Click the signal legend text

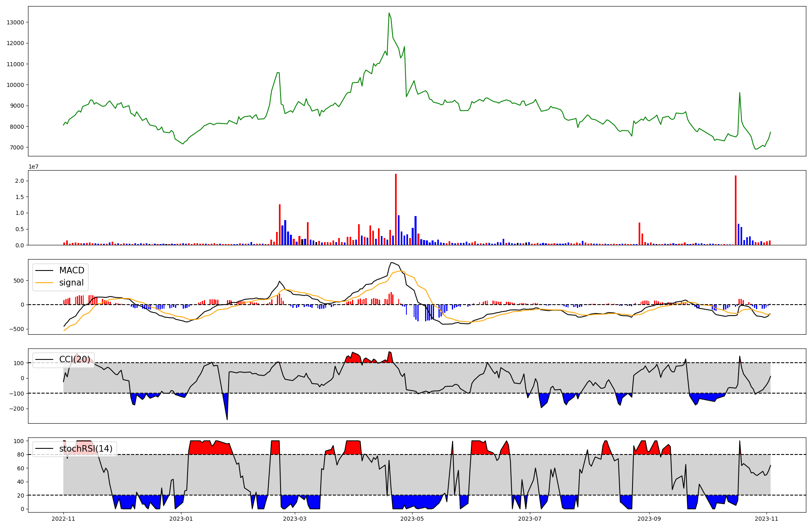click(x=71, y=283)
